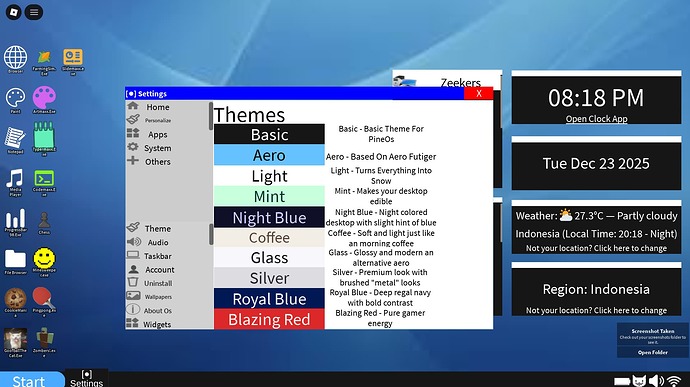Launch the green Typermaxx notepad icon

44,135
